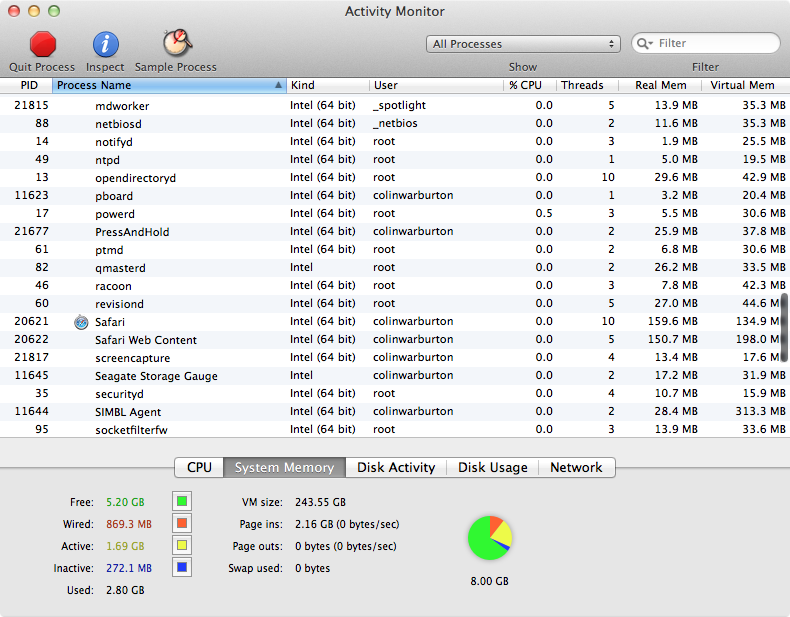Open the Disk Activity tab

tap(396, 467)
